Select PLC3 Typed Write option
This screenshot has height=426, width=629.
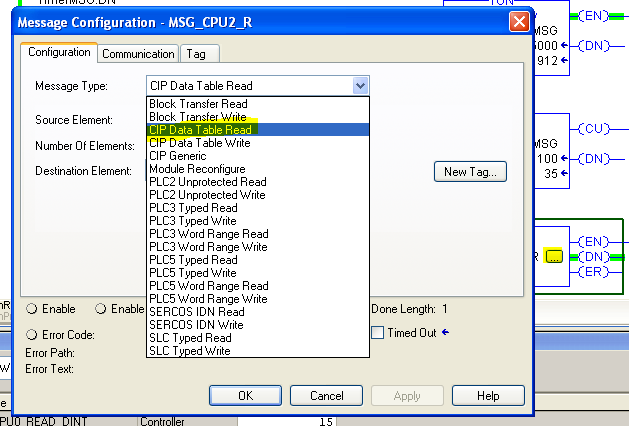[258, 221]
